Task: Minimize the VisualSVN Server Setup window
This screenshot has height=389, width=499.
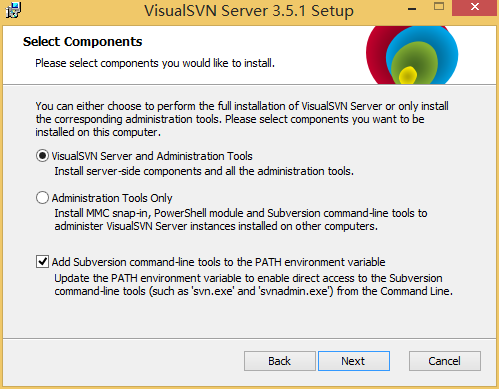Action: [412, 9]
